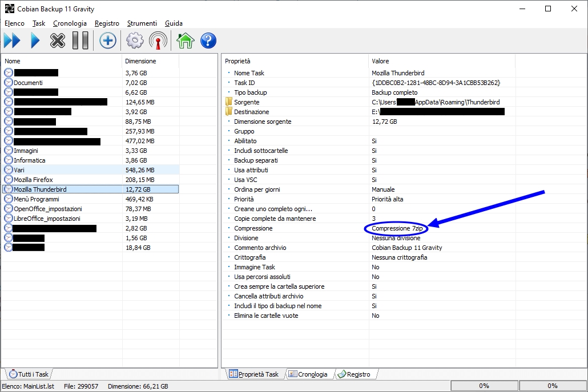Click clock icon beside Menù Programmi task

tap(8, 199)
